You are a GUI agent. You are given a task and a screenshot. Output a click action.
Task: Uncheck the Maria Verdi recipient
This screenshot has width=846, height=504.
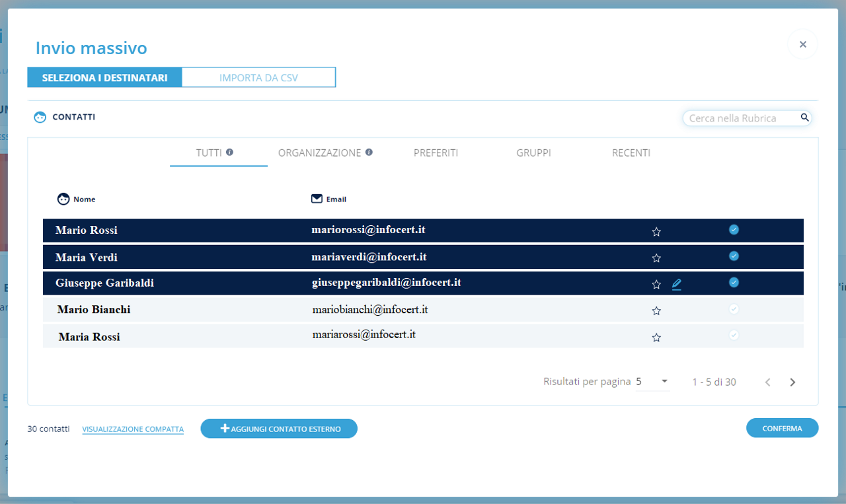click(x=734, y=256)
